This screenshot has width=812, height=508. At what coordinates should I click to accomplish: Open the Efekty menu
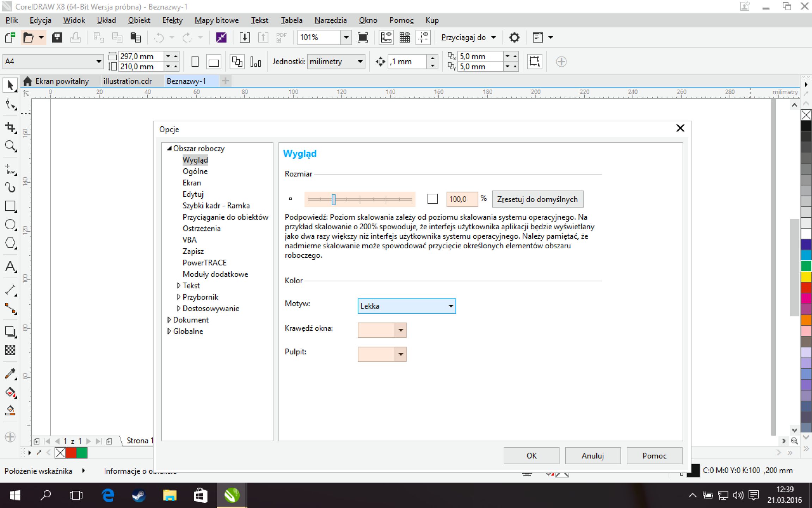(172, 20)
